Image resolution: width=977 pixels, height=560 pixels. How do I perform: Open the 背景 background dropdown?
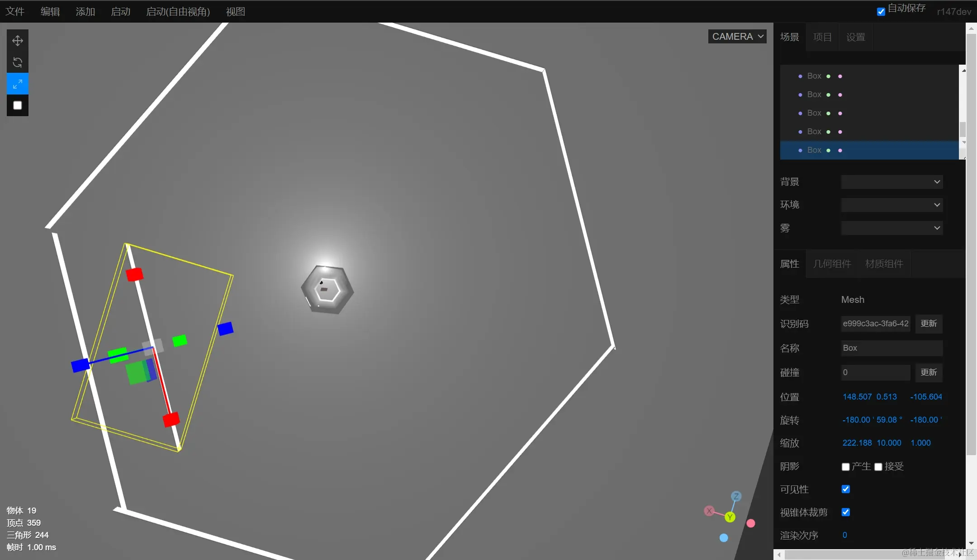coord(892,182)
